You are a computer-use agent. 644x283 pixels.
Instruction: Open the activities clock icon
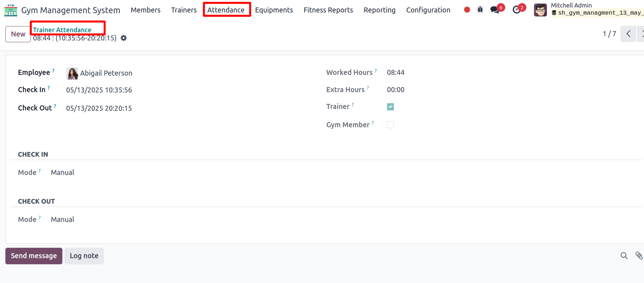516,10
